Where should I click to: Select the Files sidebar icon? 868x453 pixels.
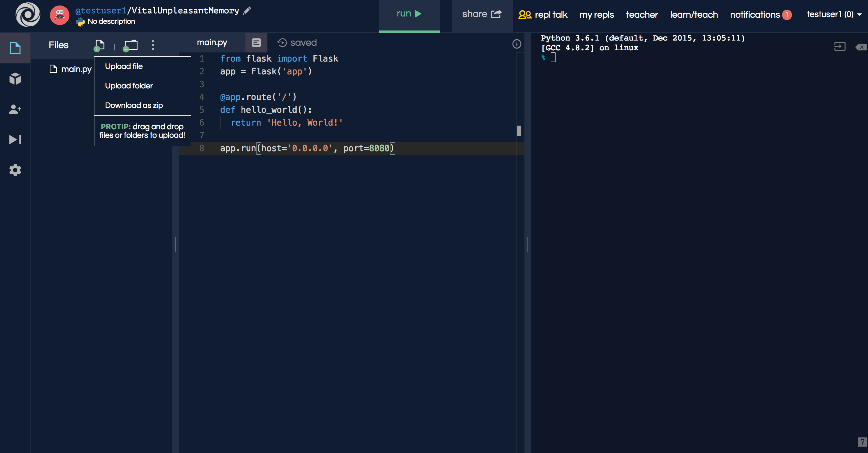coord(15,48)
